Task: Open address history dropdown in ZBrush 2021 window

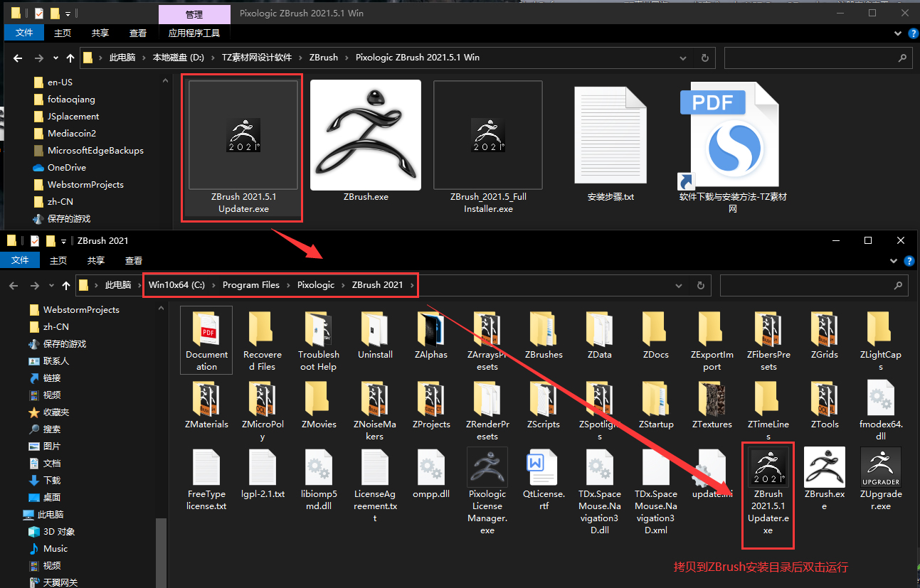Action: pos(680,285)
